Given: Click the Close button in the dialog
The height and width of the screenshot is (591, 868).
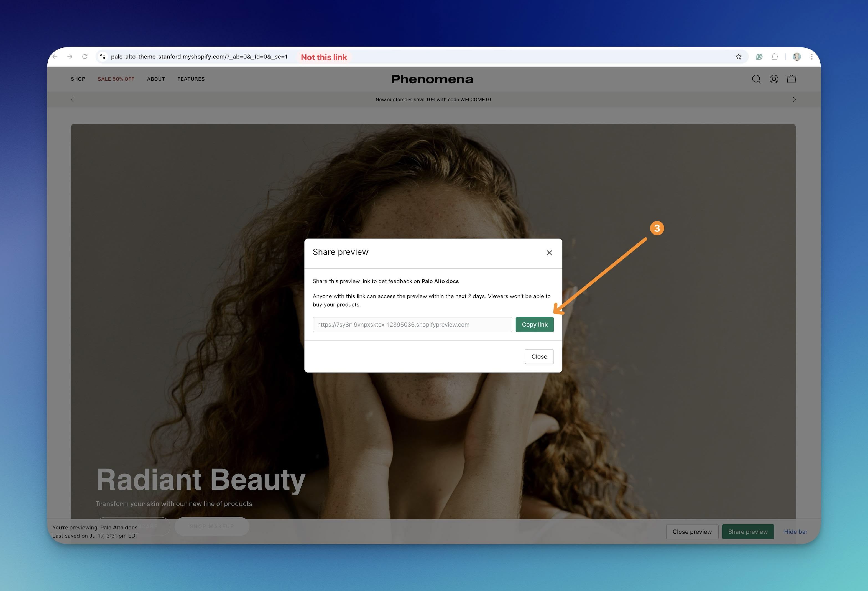Looking at the screenshot, I should pyautogui.click(x=539, y=357).
